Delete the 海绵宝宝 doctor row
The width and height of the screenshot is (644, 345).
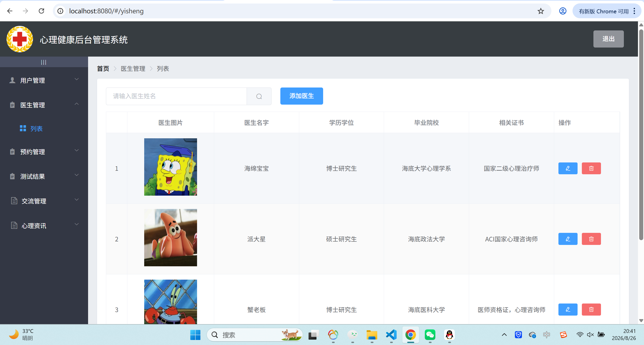pyautogui.click(x=591, y=168)
